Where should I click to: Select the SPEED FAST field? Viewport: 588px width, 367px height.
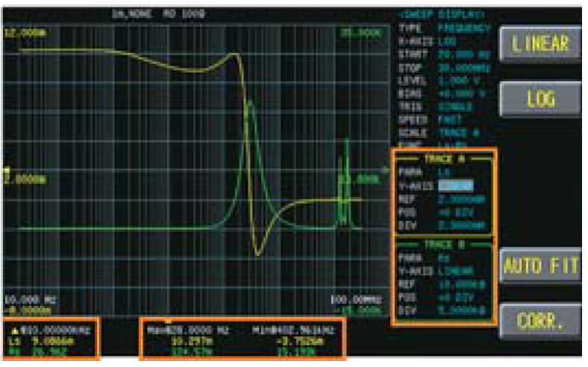tap(451, 120)
